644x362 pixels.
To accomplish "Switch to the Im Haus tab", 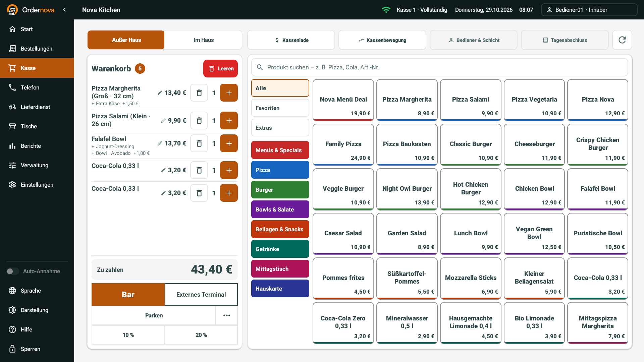I will pyautogui.click(x=203, y=40).
